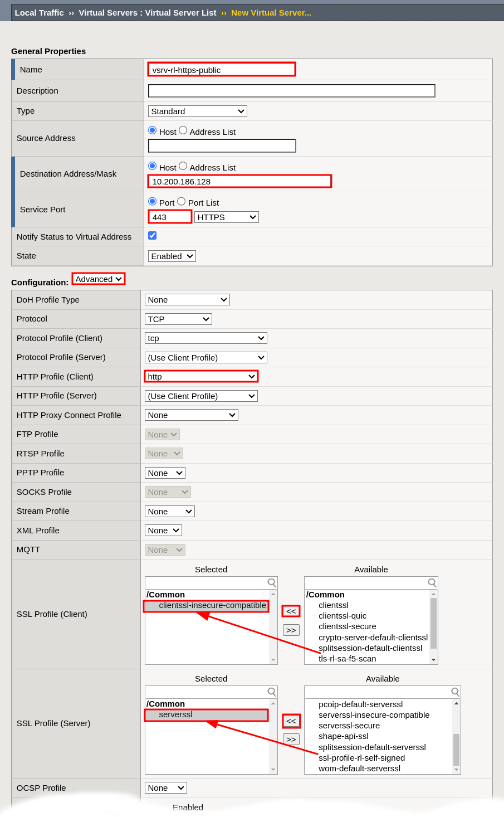Image resolution: width=504 pixels, height=817 pixels.
Task: Open the Type Standard dropdown
Action: 197,111
